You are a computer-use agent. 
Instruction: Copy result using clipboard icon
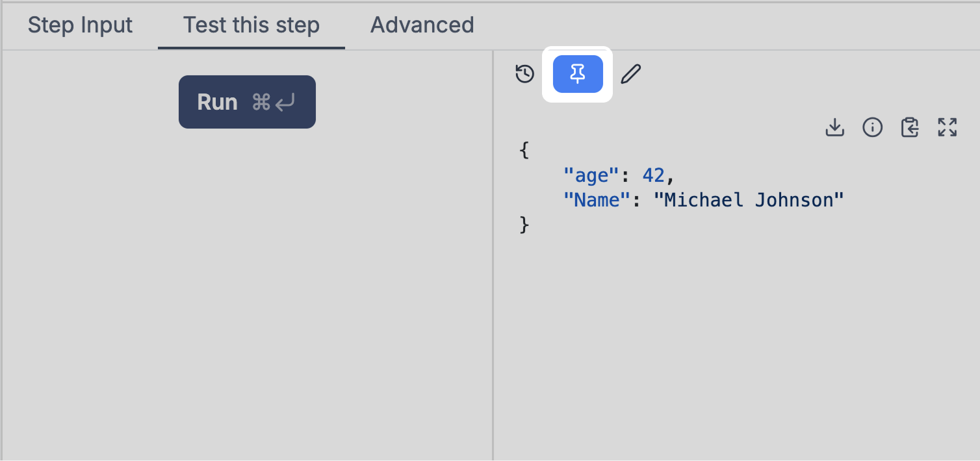tap(910, 127)
